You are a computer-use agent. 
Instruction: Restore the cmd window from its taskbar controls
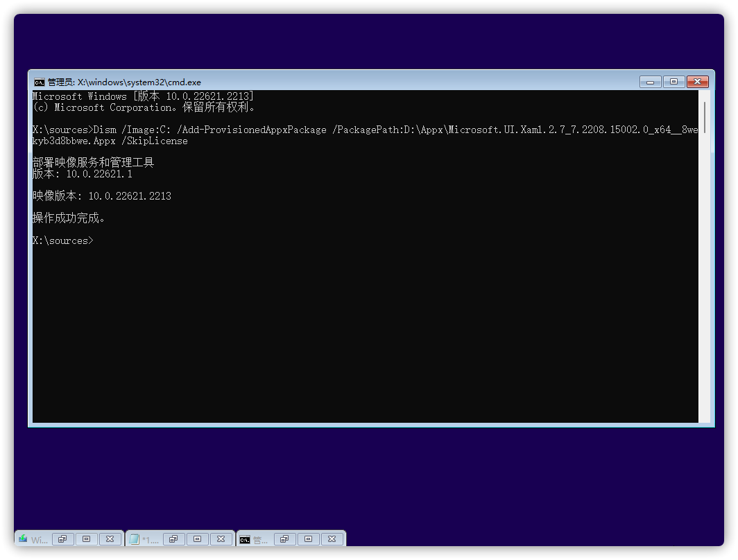coord(284,539)
